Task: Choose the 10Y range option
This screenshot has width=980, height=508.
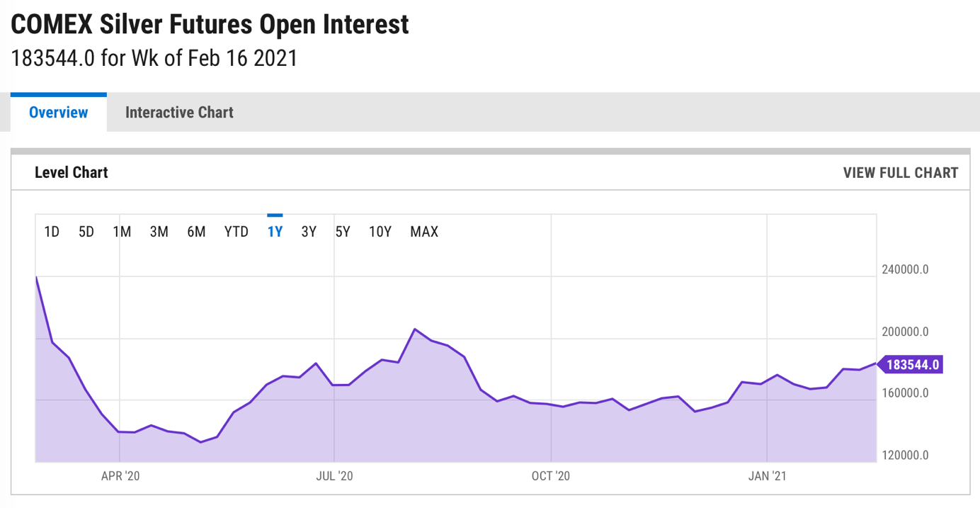Action: tap(380, 232)
